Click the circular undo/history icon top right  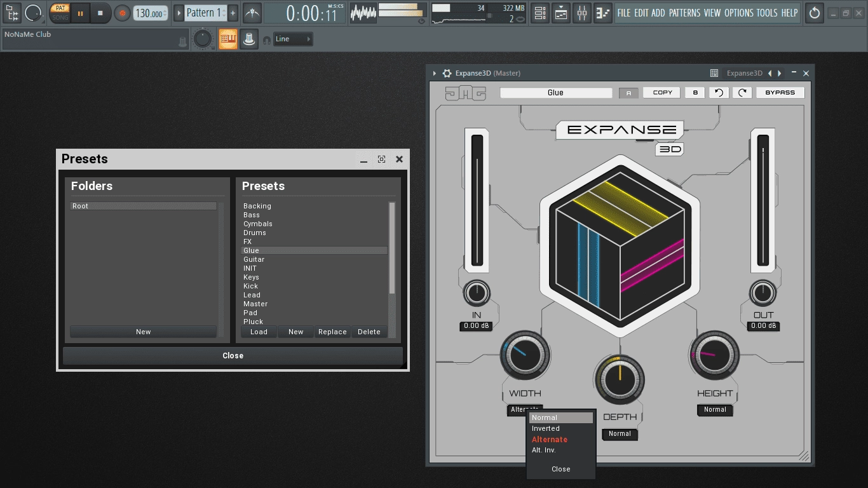[x=815, y=13]
